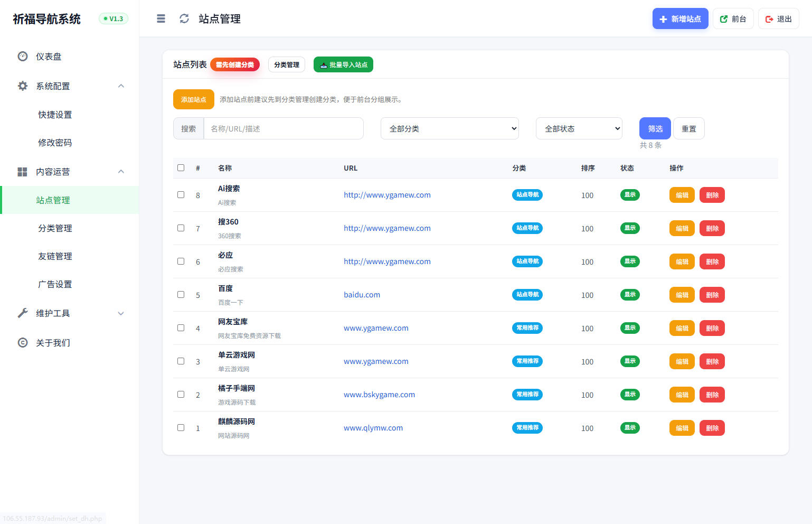812x524 pixels.
Task: Check the box for 搜360 row
Action: coord(181,228)
